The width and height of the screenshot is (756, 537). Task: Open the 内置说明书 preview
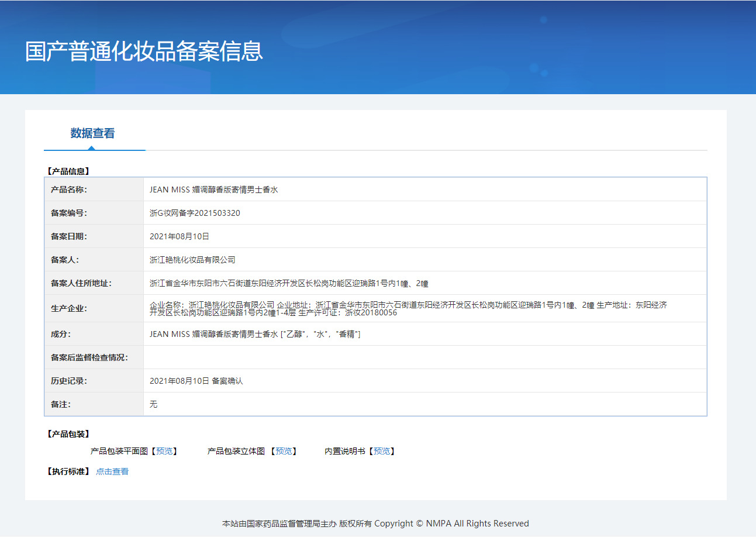(x=382, y=451)
